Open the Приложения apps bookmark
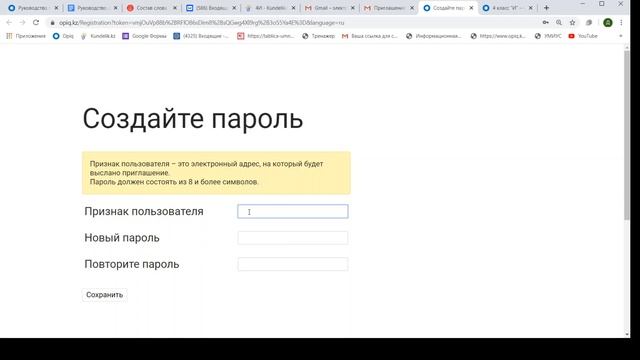Image resolution: width=640 pixels, height=360 pixels. click(x=26, y=36)
